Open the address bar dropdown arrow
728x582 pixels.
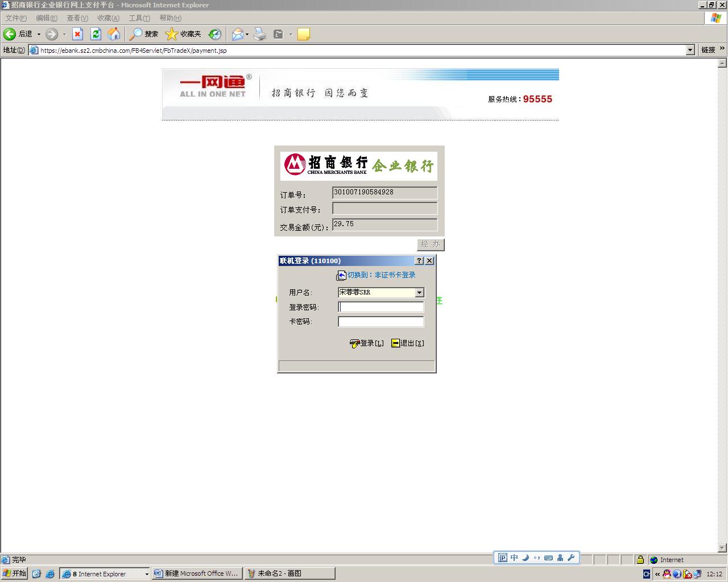[x=690, y=50]
